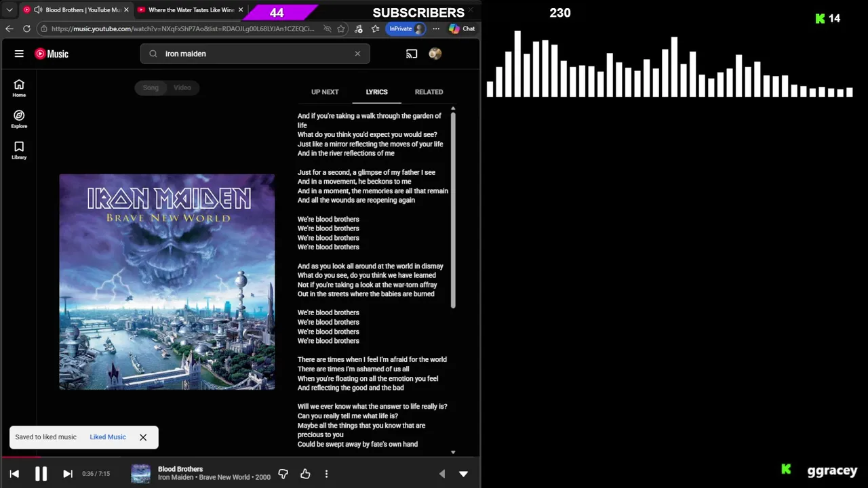Select the LYRICS tab
Screen dimensions: 868x488
click(x=376, y=92)
